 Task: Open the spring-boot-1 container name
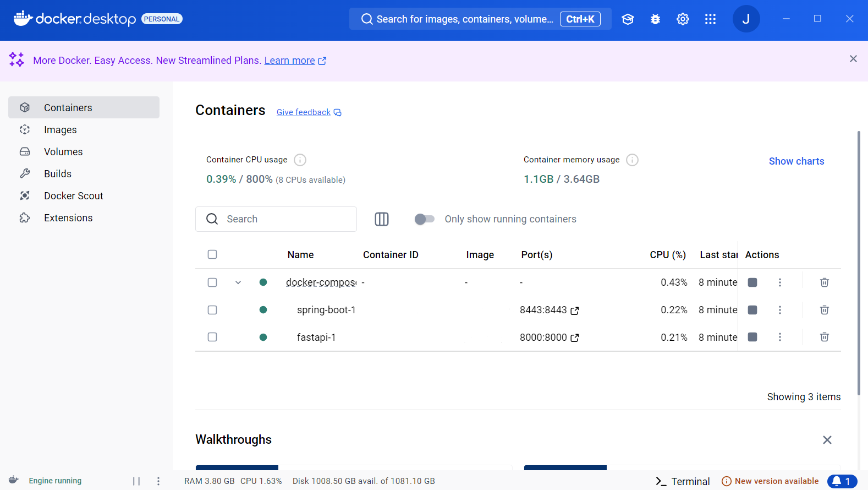[326, 310]
